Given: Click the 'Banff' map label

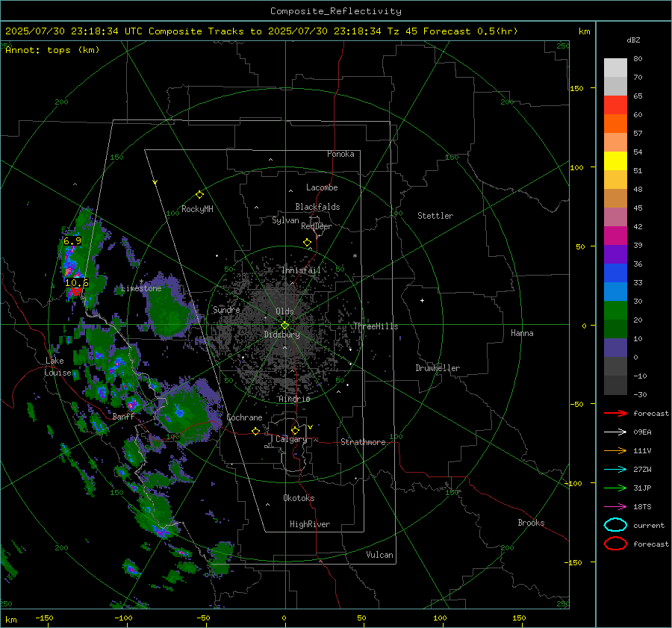Looking at the screenshot, I should click(123, 417).
